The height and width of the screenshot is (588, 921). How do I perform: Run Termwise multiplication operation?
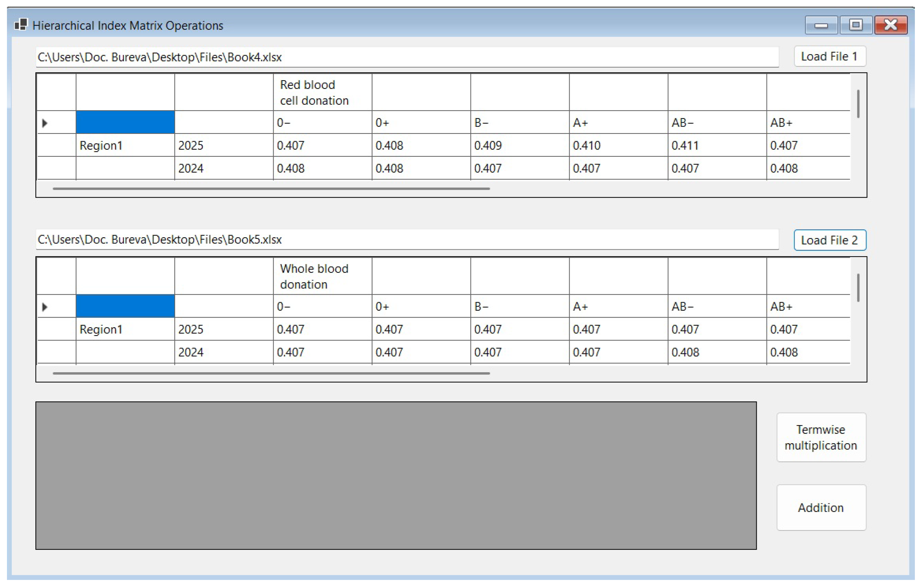point(821,437)
